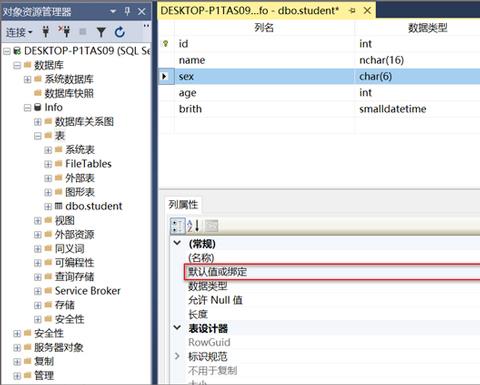This screenshot has width=480, height=385.
Task: Select the Service Broker folder
Action: 88,291
